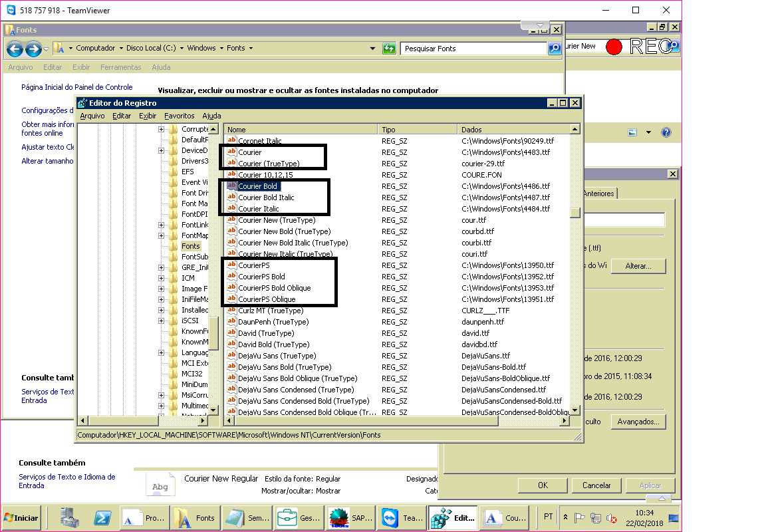Open Ferramentas menu in Fonts window
This screenshot has width=766, height=532.
(x=120, y=67)
